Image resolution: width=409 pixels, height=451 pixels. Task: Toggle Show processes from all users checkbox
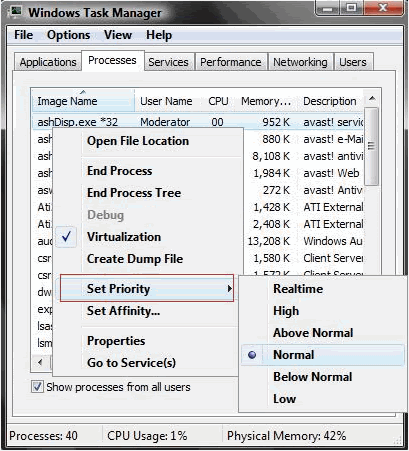[37, 387]
